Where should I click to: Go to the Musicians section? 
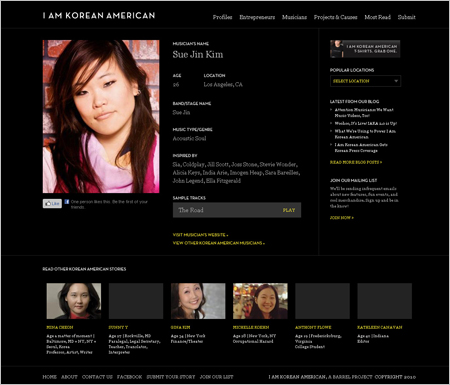(294, 17)
